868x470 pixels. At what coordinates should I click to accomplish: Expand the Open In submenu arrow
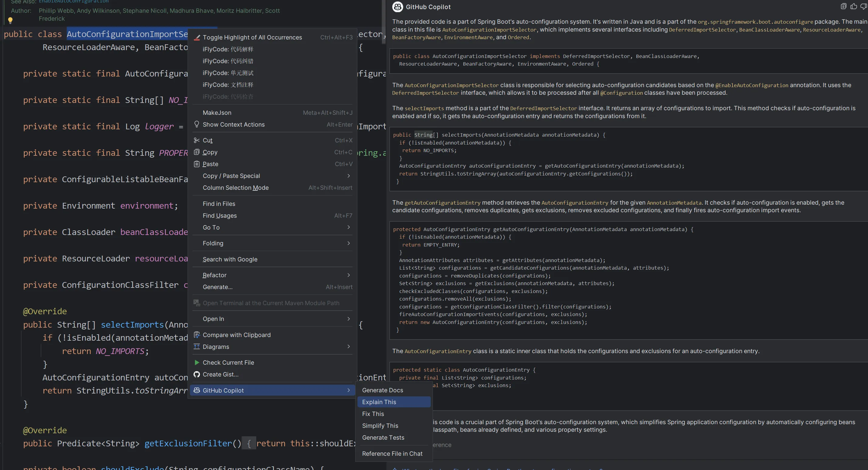[x=349, y=319]
